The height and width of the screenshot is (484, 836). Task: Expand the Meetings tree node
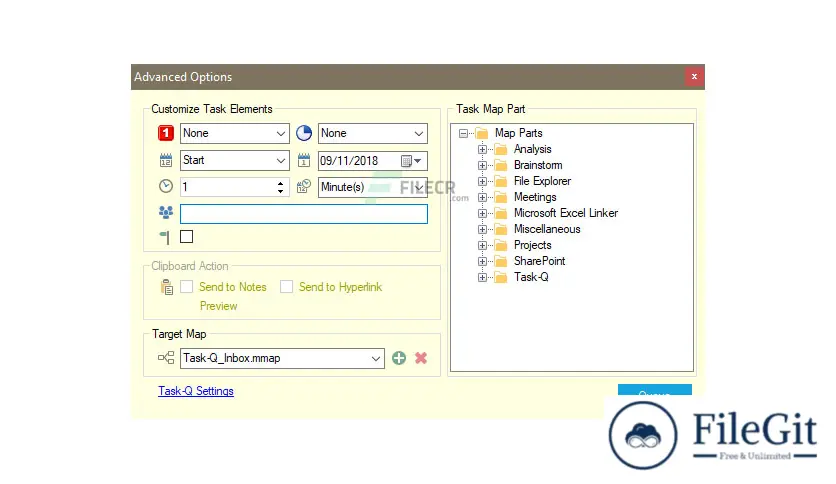482,197
